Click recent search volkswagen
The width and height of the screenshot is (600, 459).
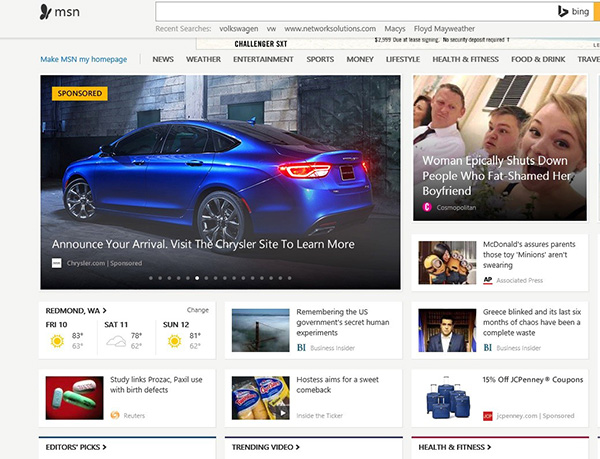point(239,29)
